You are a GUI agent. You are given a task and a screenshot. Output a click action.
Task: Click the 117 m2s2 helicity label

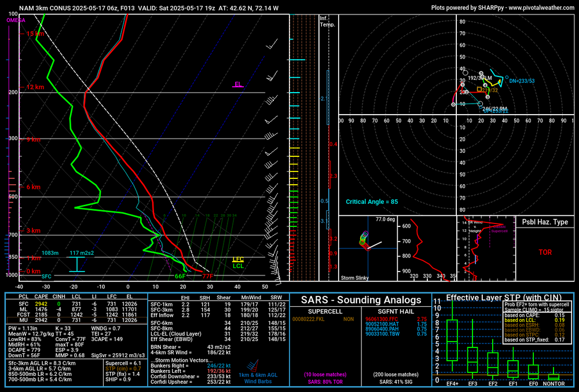click(x=82, y=253)
